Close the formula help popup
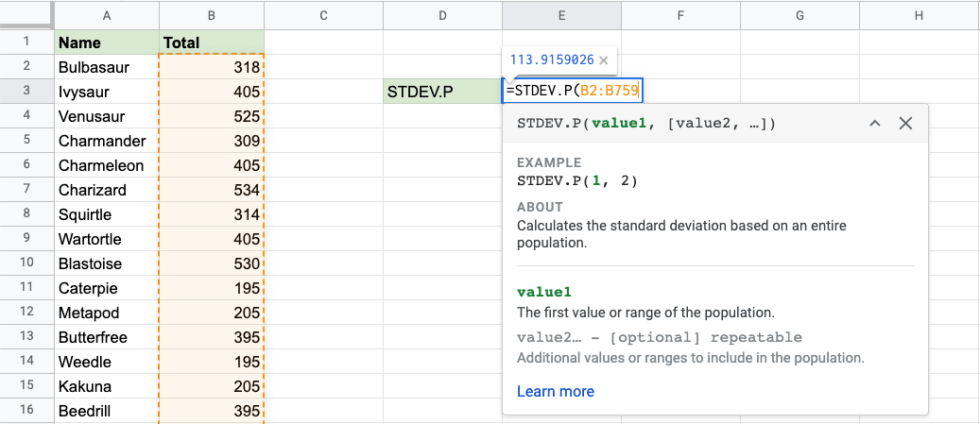This screenshot has width=980, height=424. tap(905, 124)
